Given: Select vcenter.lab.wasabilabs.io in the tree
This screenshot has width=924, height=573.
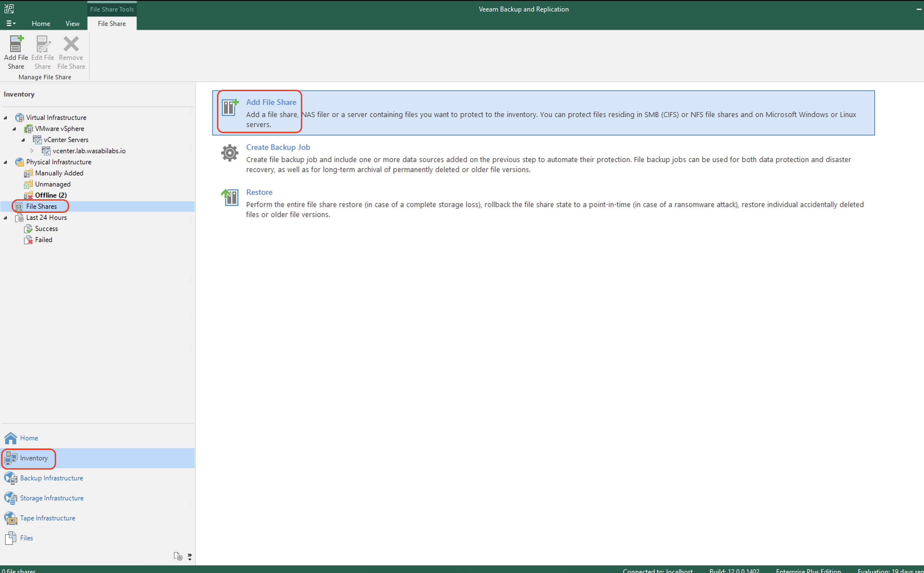Looking at the screenshot, I should pos(89,151).
